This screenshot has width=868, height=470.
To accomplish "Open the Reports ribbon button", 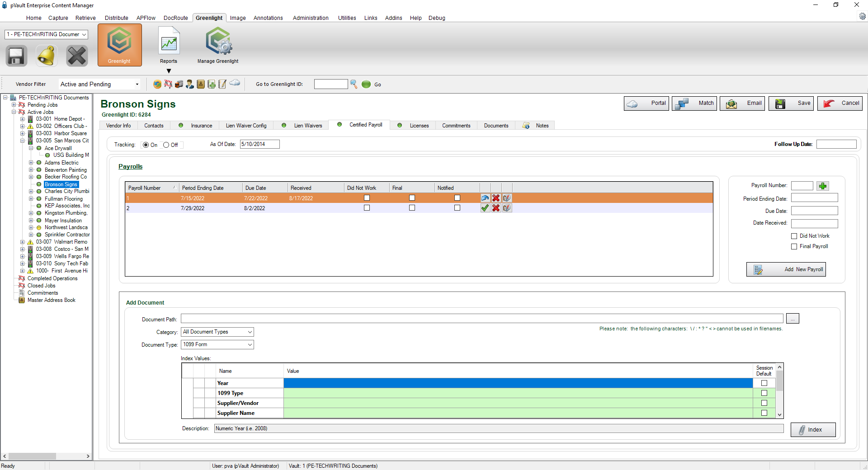I will tap(169, 45).
